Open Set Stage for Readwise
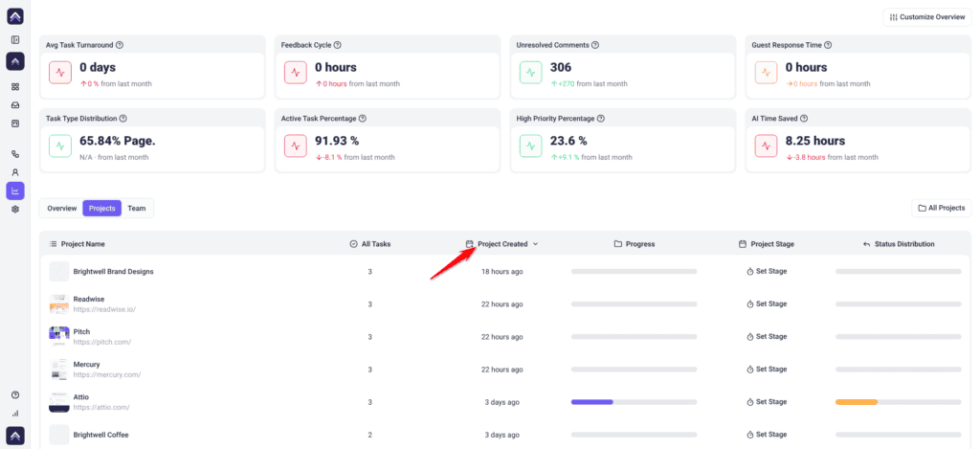This screenshot has height=449, width=980. point(767,303)
